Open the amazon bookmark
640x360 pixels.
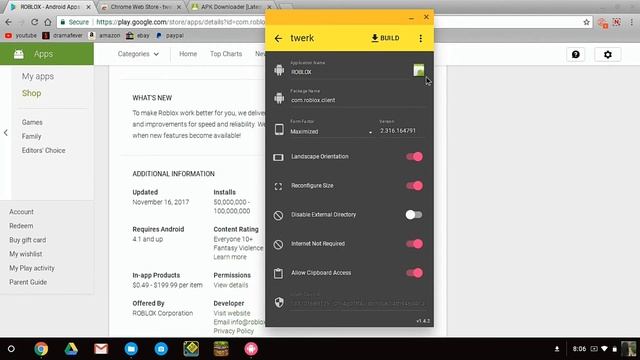(104, 36)
